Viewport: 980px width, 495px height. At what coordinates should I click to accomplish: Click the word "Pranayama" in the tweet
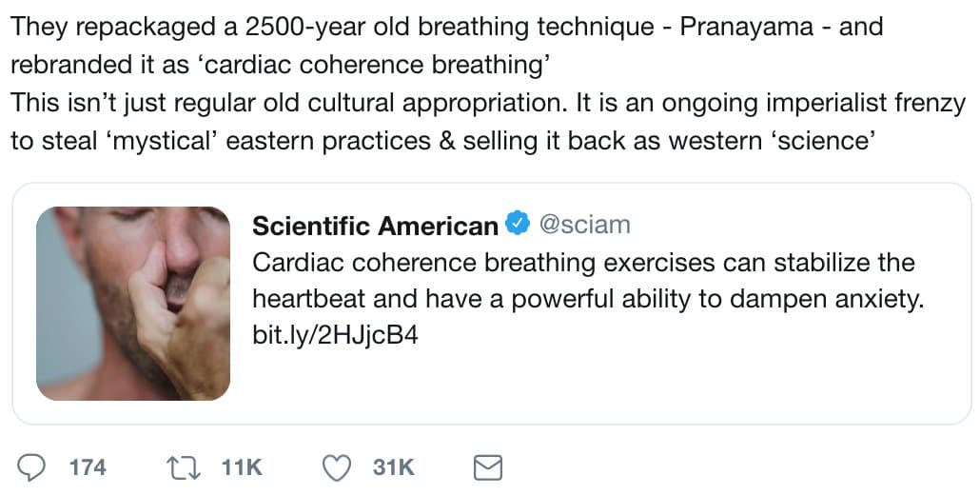pyautogui.click(x=745, y=27)
